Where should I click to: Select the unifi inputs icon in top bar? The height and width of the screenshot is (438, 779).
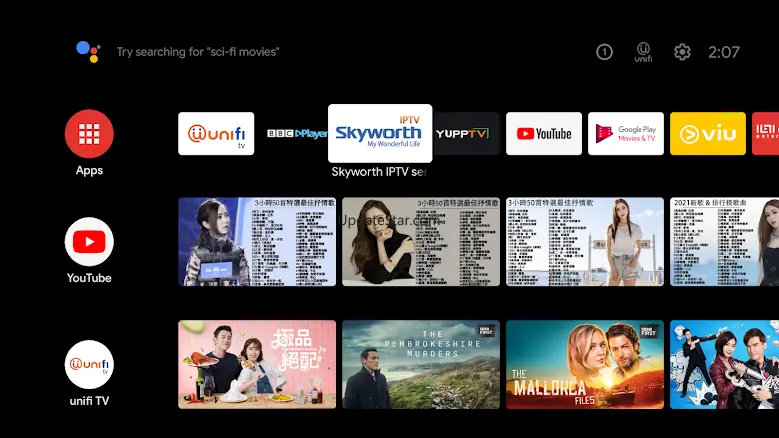(x=643, y=52)
